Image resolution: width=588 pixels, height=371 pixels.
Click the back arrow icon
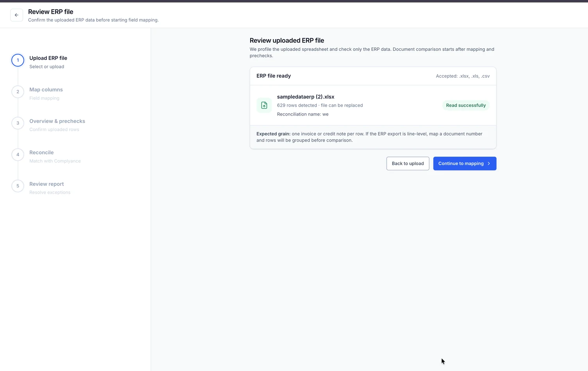[16, 15]
